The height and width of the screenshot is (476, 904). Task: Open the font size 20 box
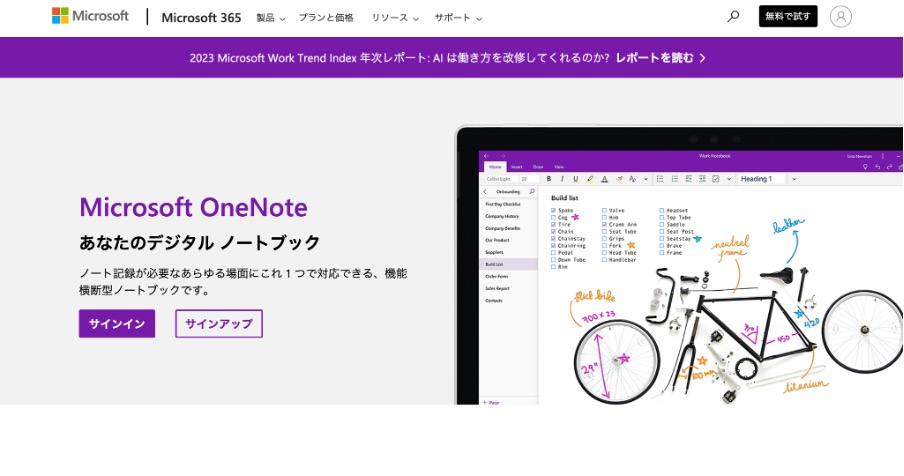[529, 179]
